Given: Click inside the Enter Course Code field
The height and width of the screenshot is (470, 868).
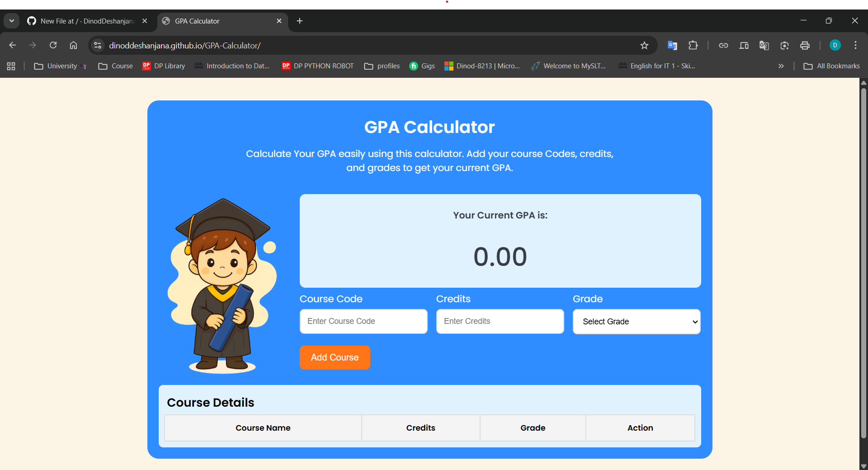Looking at the screenshot, I should (x=363, y=321).
